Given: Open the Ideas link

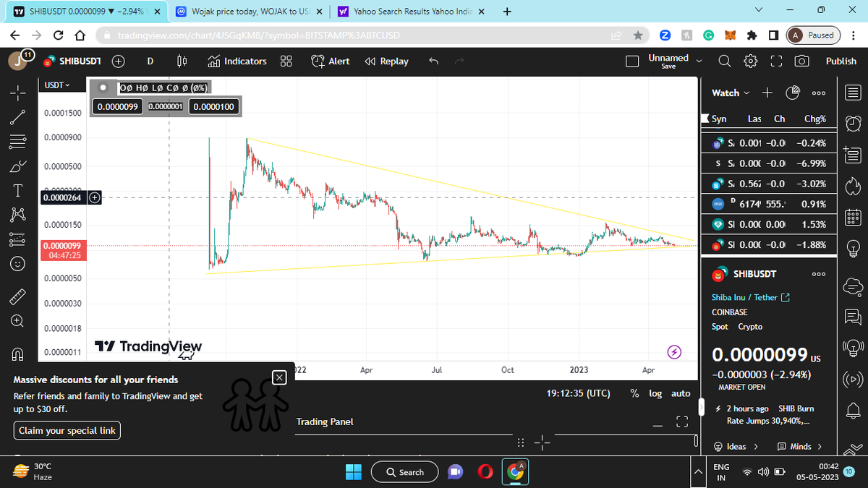Looking at the screenshot, I should tap(736, 446).
